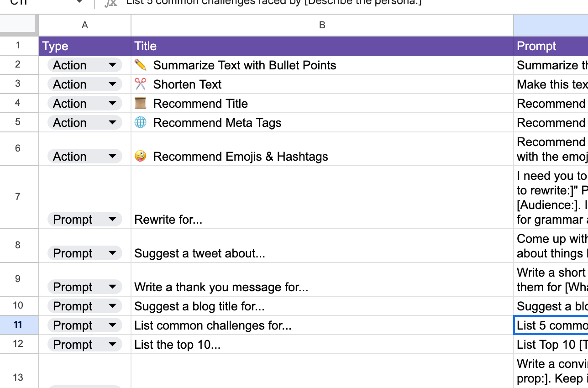Open Type dropdown for Shorten Text row
Viewport: 588px width, 388px height.
[112, 84]
